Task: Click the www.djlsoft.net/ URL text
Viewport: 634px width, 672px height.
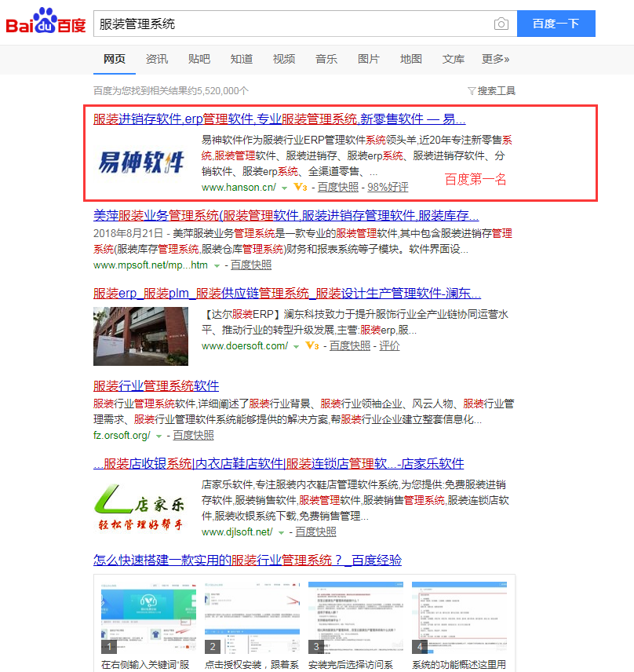Action: click(x=237, y=531)
